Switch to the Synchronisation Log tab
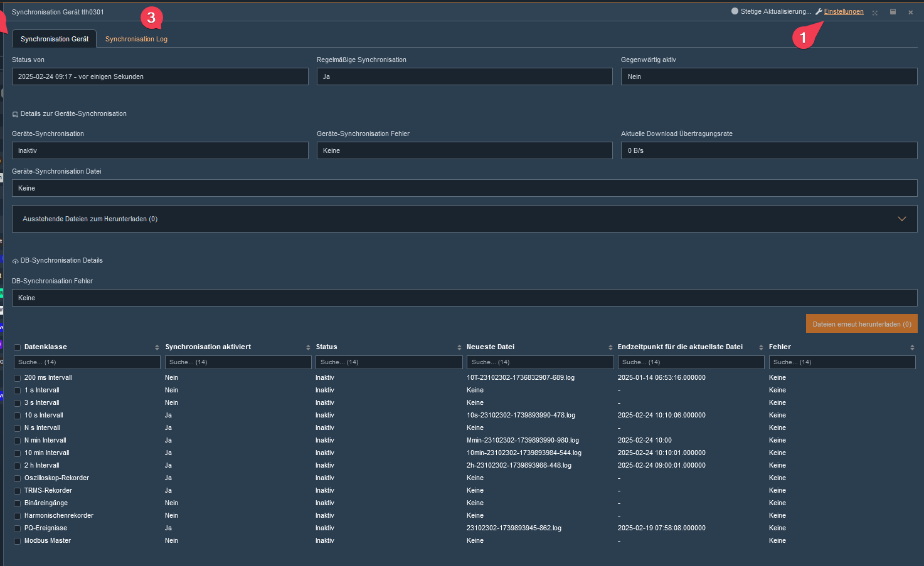The width and height of the screenshot is (924, 566). 136,39
